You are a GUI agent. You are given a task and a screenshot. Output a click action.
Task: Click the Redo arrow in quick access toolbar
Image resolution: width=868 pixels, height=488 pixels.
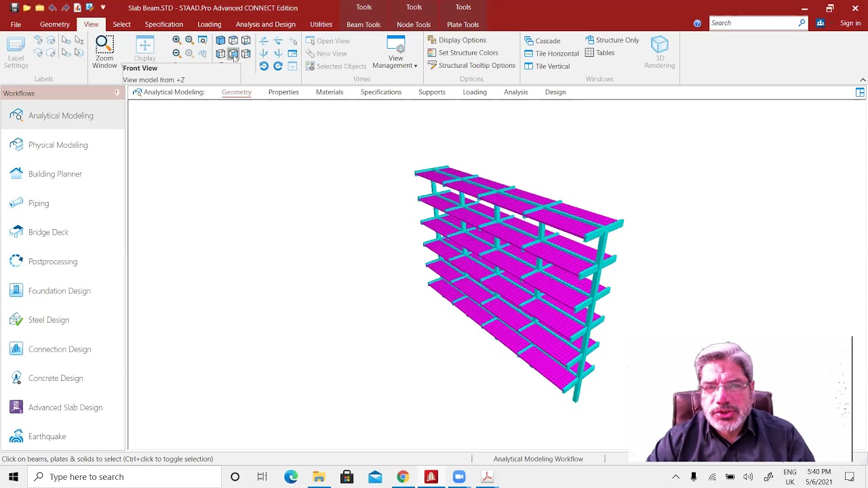click(x=66, y=8)
